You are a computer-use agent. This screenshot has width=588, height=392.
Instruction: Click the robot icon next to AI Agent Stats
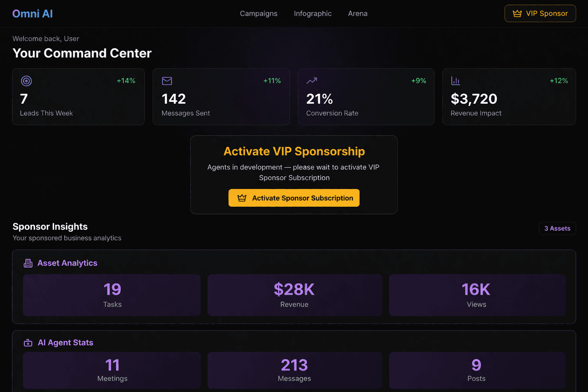point(28,343)
